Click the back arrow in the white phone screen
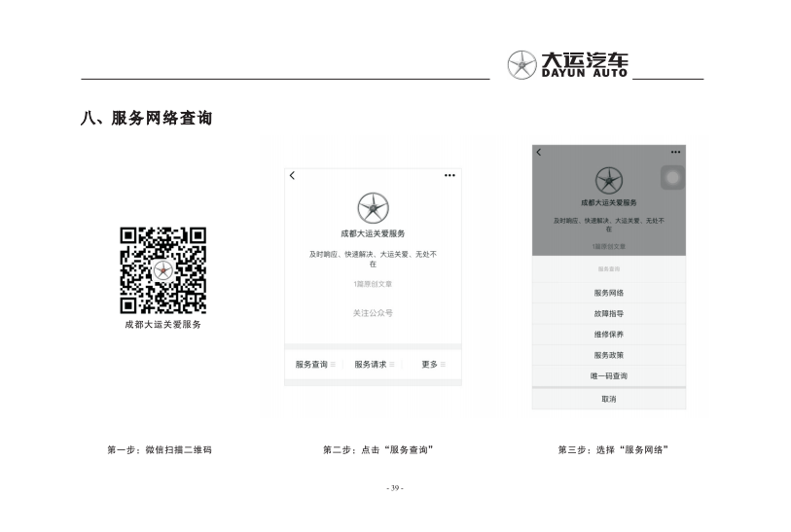Image resolution: width=791 pixels, height=532 pixels. (292, 175)
